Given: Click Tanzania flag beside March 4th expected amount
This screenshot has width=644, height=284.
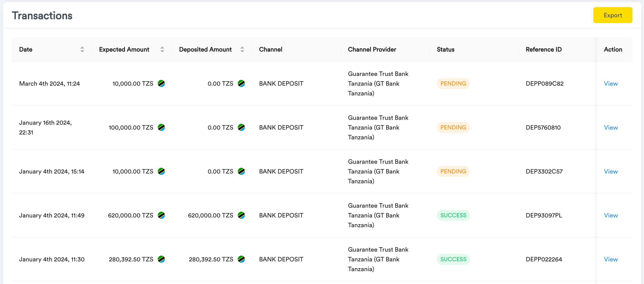Looking at the screenshot, I should coord(161,84).
